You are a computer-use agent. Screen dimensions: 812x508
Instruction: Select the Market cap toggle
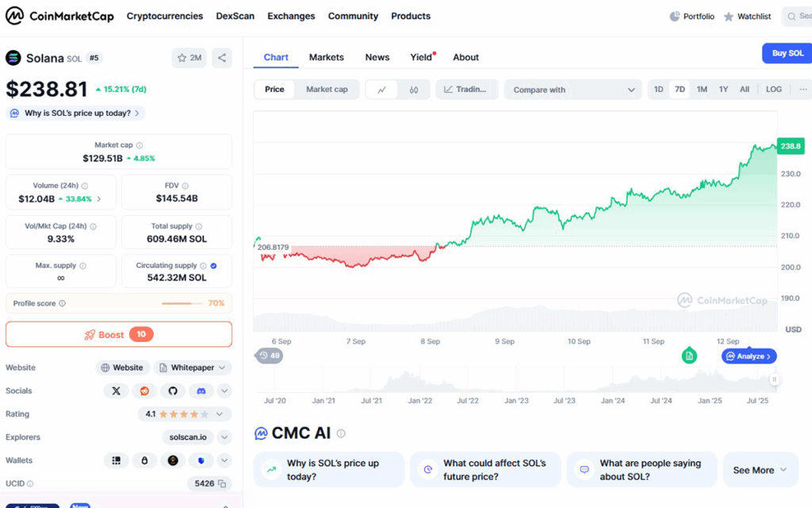[x=327, y=89]
